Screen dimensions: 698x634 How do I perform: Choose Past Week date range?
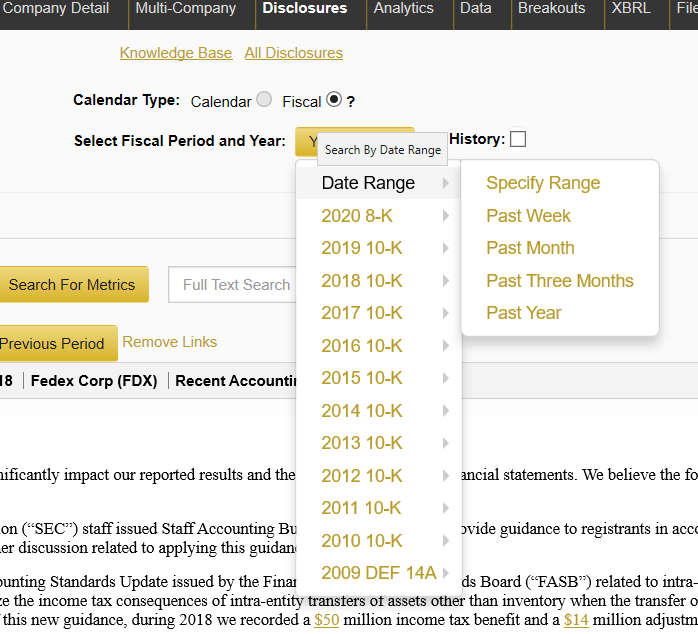pyautogui.click(x=528, y=216)
